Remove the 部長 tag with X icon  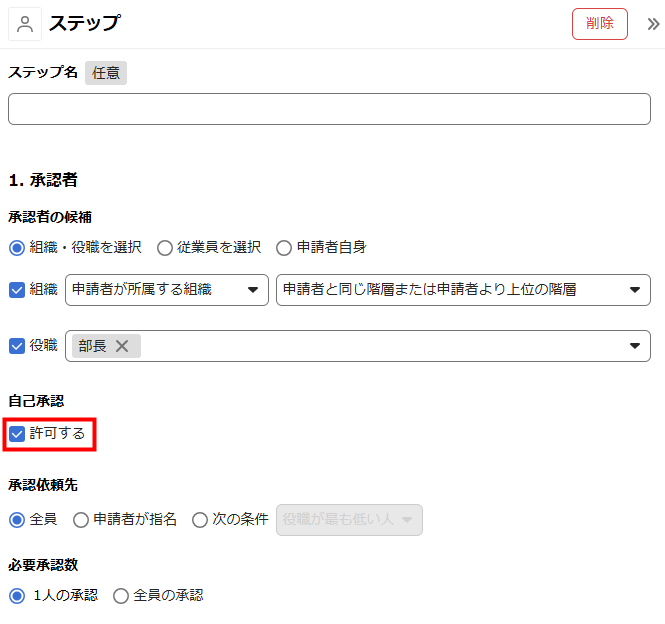coord(122,346)
